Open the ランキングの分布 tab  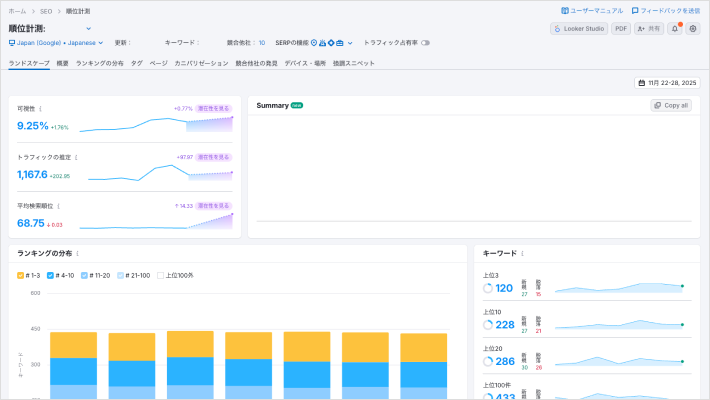[x=100, y=63]
